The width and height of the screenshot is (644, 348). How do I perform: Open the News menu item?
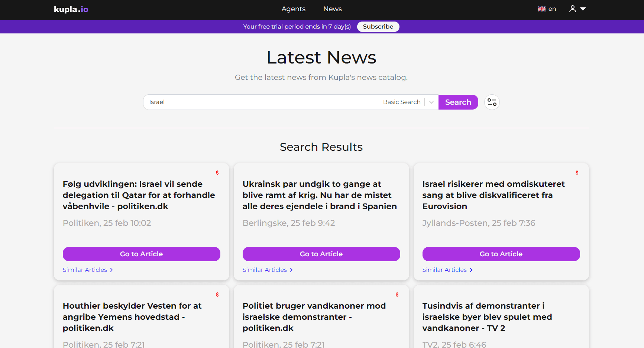333,9
